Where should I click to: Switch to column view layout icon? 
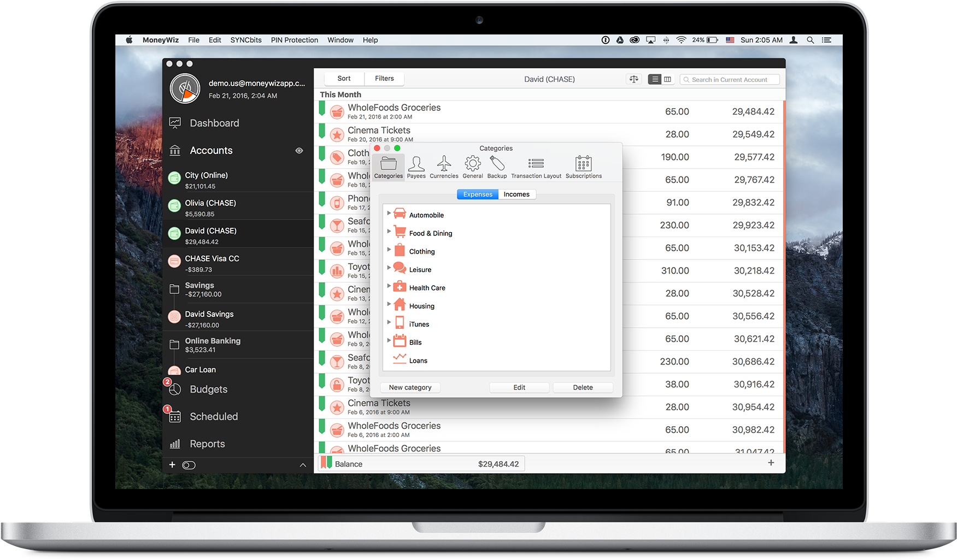pyautogui.click(x=667, y=79)
